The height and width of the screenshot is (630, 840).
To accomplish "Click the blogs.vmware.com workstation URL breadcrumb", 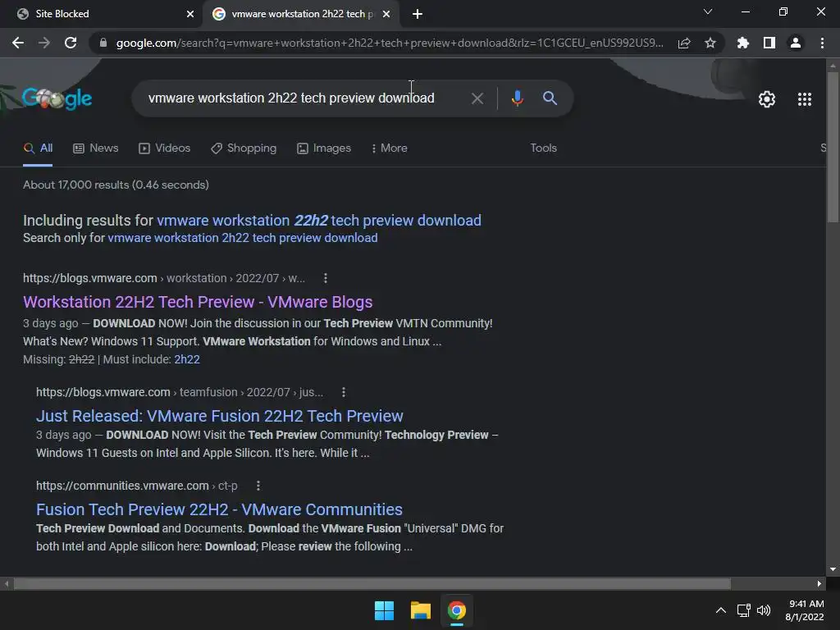I will click(x=164, y=278).
